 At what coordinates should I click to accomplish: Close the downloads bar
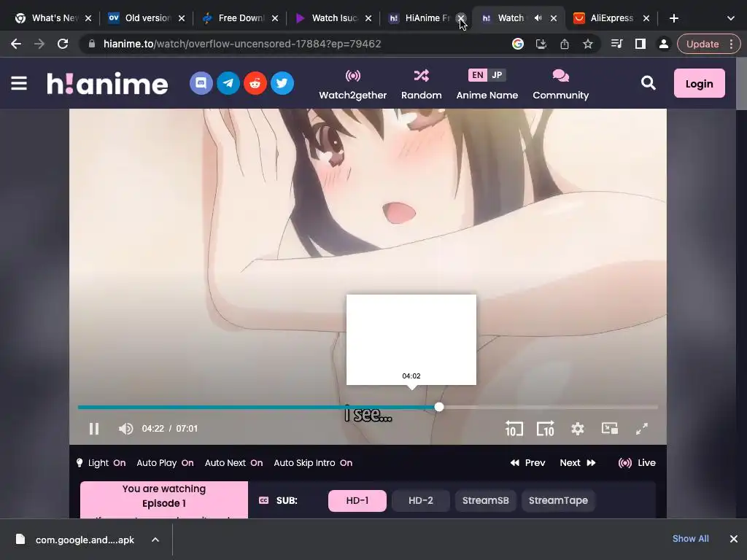[734, 539]
